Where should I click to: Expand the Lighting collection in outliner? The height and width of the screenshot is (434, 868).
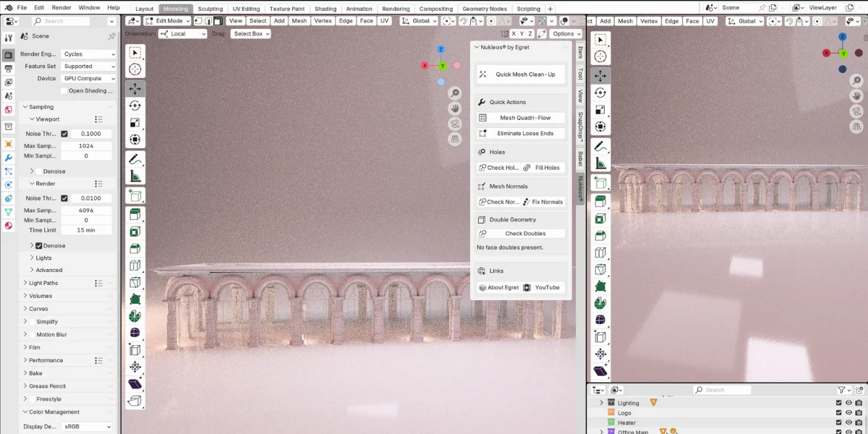point(601,403)
